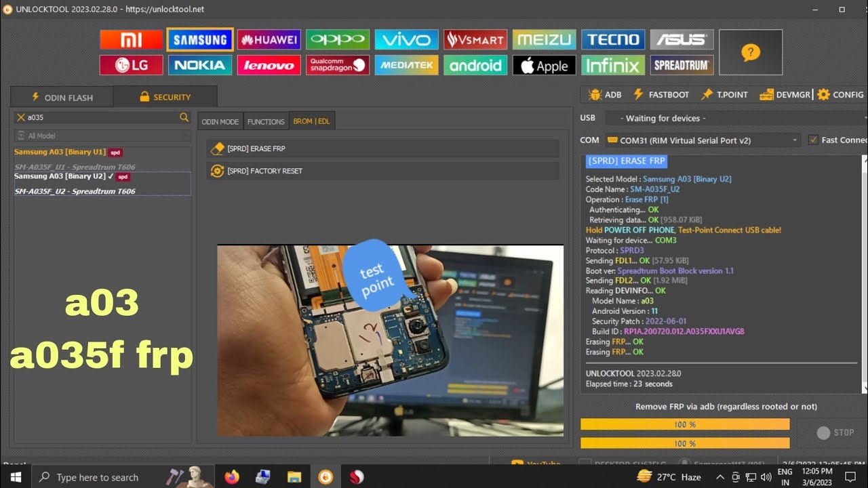Select Samsung A03 [Binary U2] model
868x488 pixels.
click(102, 184)
